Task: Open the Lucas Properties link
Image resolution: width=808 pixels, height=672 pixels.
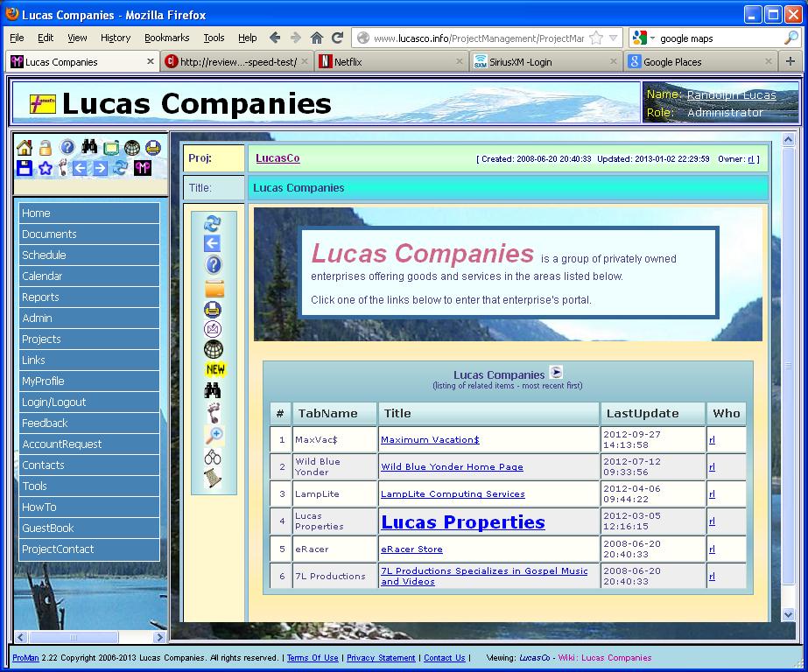Action: pos(462,522)
